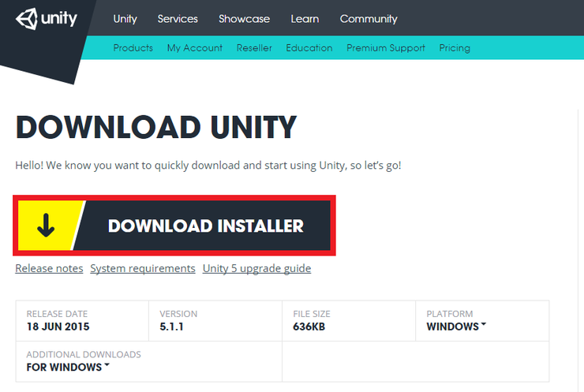Expand the Platform Windows dropdown

(456, 327)
